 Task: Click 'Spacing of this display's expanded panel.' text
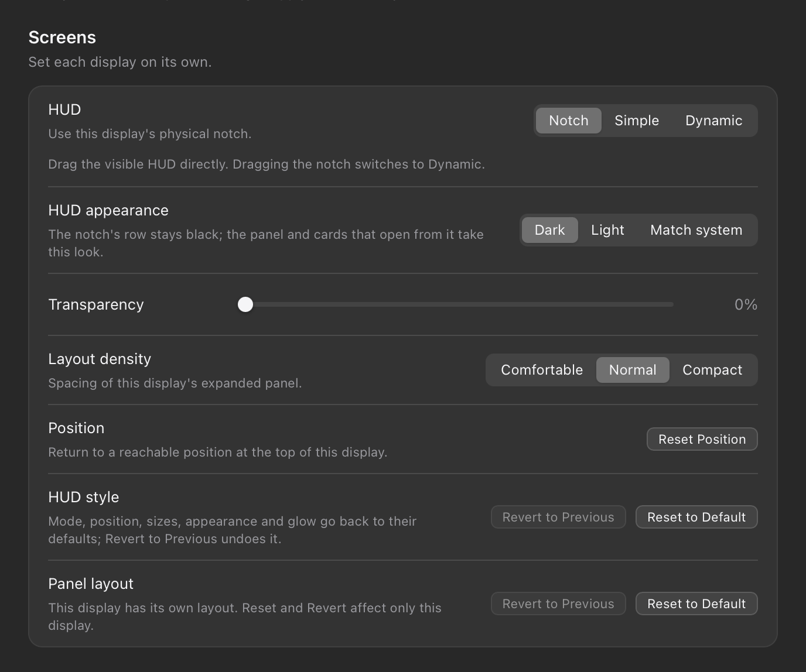[x=175, y=383]
